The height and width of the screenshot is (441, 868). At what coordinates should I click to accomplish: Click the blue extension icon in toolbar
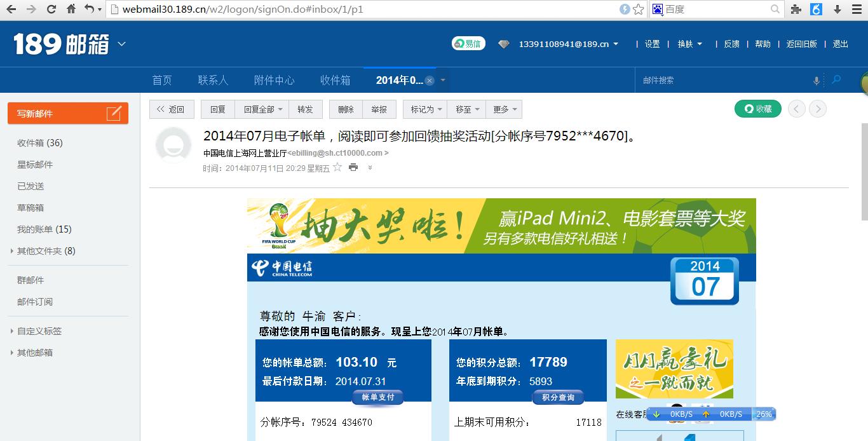tap(817, 10)
